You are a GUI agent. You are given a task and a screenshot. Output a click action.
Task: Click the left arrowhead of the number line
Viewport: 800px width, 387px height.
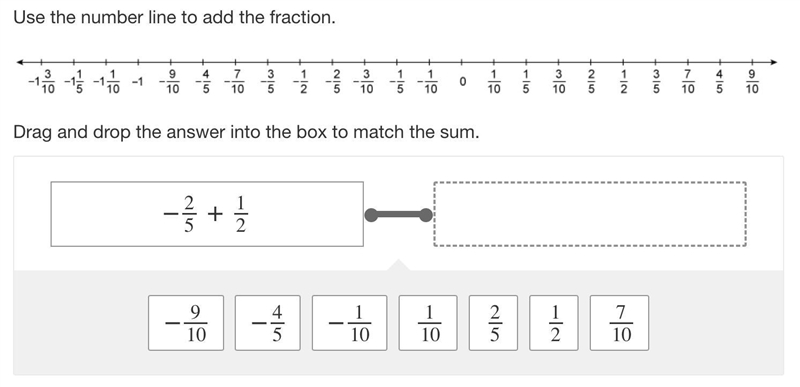21,62
